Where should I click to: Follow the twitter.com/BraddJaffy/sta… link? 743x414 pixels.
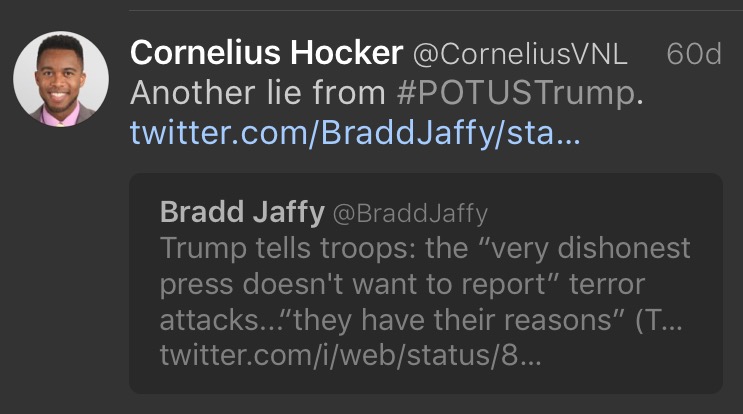point(355,133)
